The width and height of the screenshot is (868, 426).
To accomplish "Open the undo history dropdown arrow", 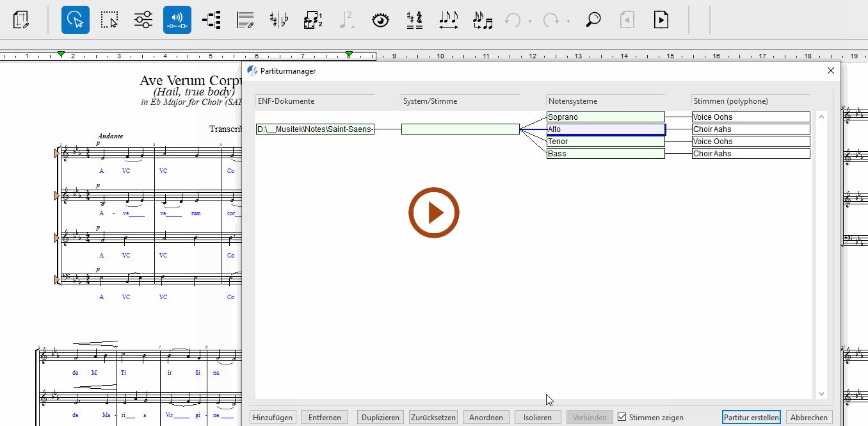I will (530, 21).
